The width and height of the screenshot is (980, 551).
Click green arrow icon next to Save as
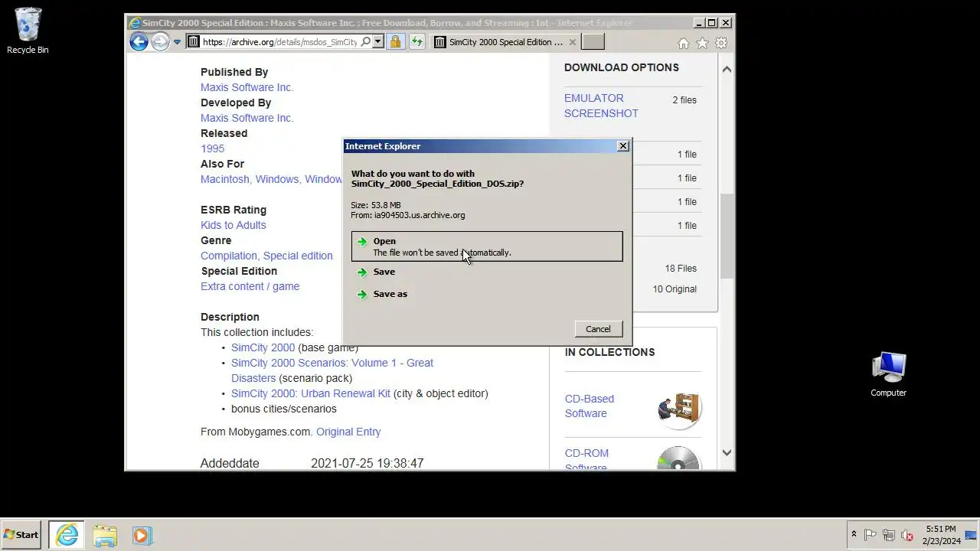(362, 294)
